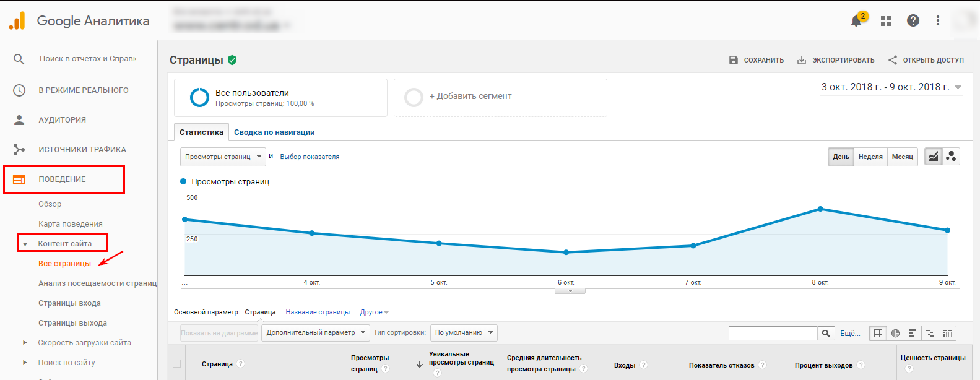Click the sort arrow in Просмотры страниц column
The width and height of the screenshot is (980, 380).
pos(419,365)
